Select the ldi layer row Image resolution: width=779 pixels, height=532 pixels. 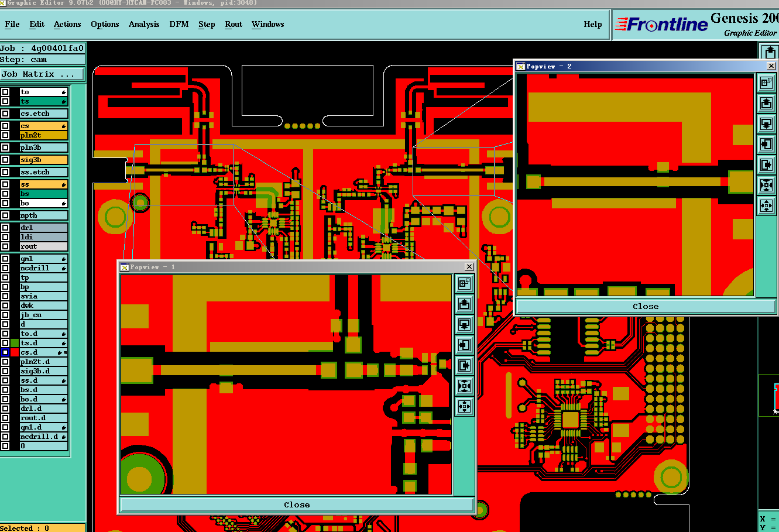[x=44, y=237]
